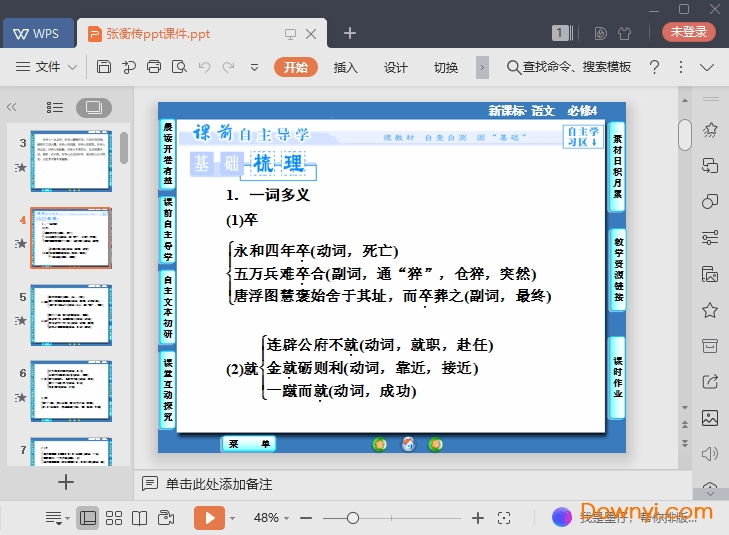Screen dimensions: 729x535
Task: Switch slide panel to thumbnail view
Action: pyautogui.click(x=94, y=108)
